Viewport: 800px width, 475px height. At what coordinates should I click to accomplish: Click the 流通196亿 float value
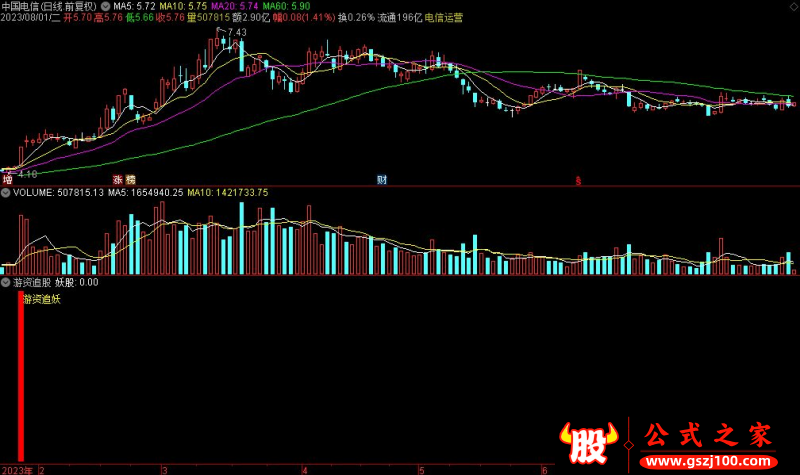click(400, 18)
